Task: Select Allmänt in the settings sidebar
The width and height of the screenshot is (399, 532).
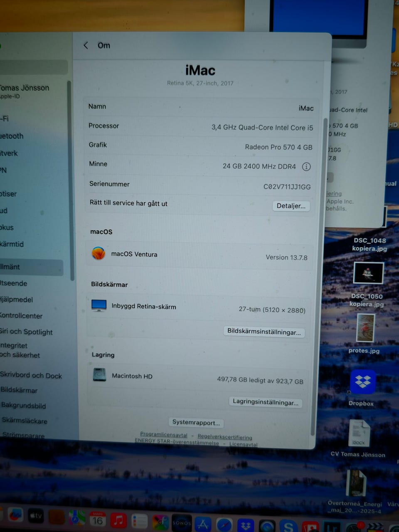Action: [32, 267]
